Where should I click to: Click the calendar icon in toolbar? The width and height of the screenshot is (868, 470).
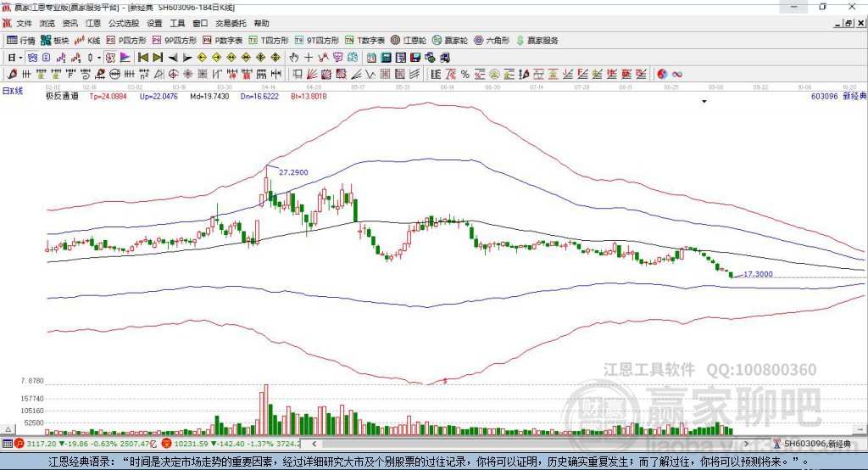pos(371,58)
